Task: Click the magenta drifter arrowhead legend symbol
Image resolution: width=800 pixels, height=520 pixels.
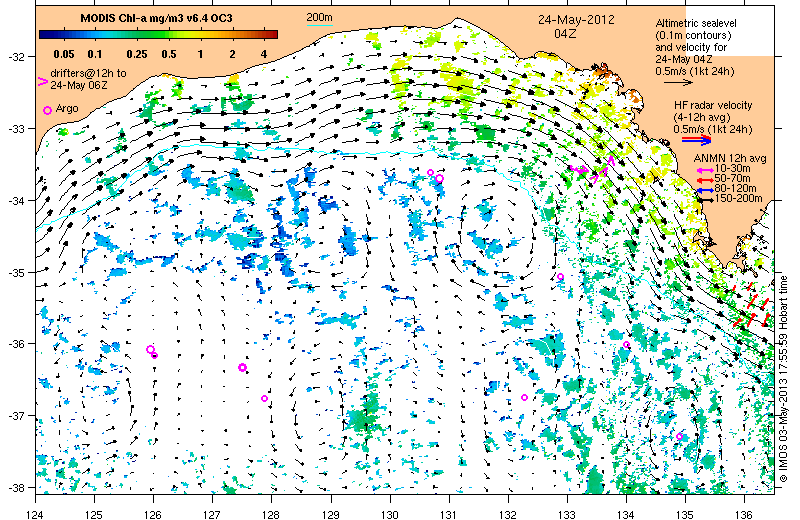Action: point(43,81)
